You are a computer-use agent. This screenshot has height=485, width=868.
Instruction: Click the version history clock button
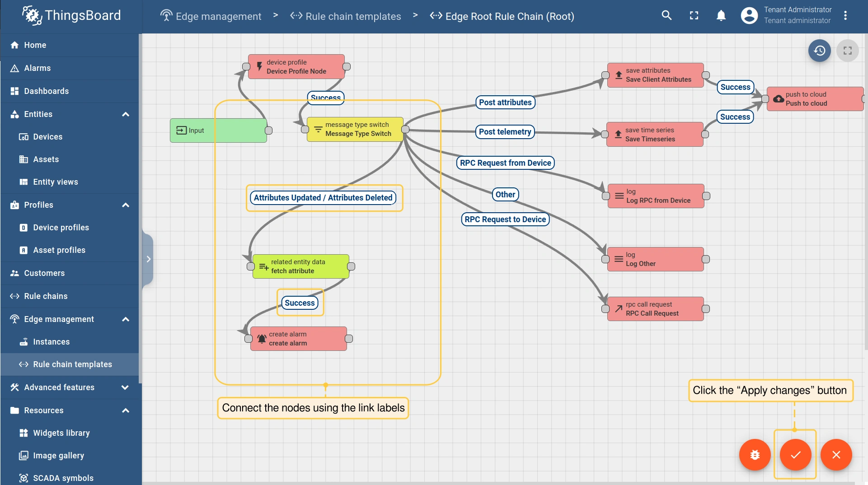[x=820, y=51]
